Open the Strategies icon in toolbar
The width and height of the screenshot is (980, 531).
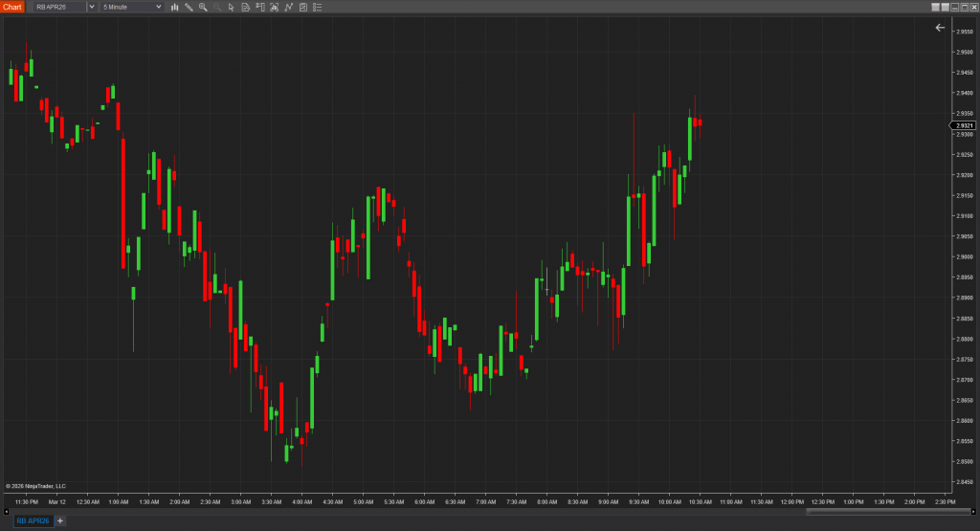289,7
